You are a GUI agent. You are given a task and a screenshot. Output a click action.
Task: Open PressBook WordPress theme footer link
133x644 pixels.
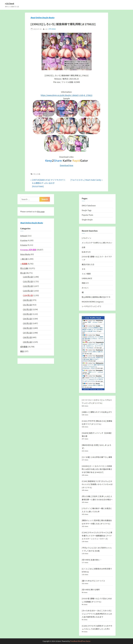click(80, 641)
